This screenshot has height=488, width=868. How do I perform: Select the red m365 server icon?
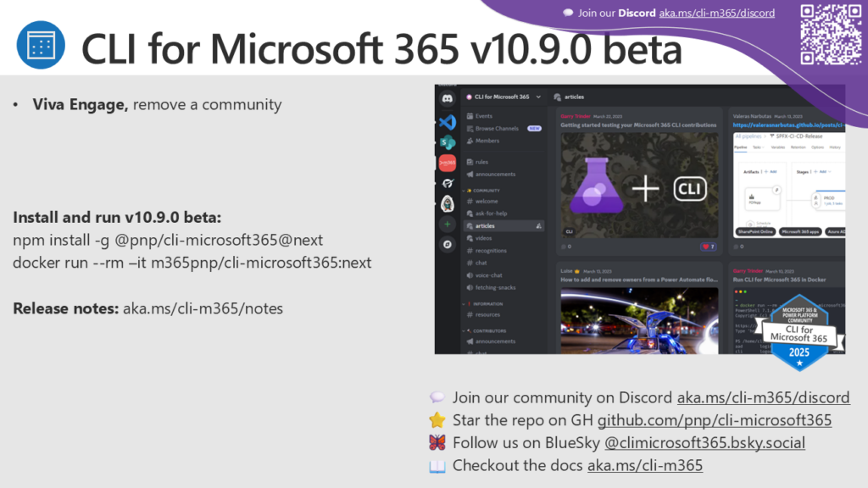[448, 163]
